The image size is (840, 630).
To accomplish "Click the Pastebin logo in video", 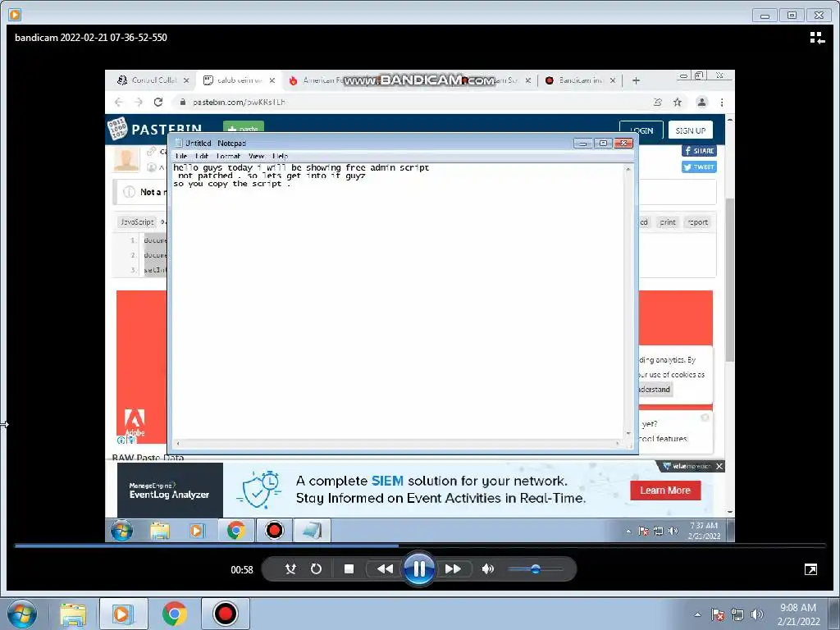I will click(x=155, y=129).
